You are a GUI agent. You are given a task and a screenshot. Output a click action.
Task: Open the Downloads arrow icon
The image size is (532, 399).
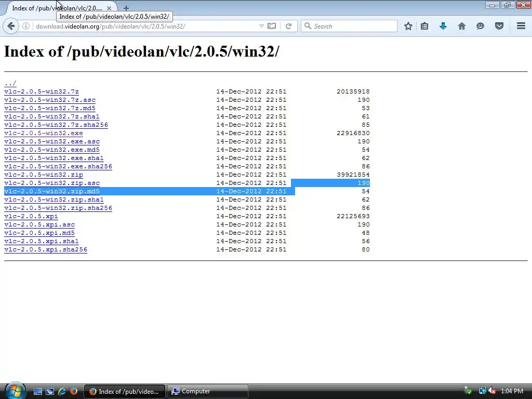[443, 26]
